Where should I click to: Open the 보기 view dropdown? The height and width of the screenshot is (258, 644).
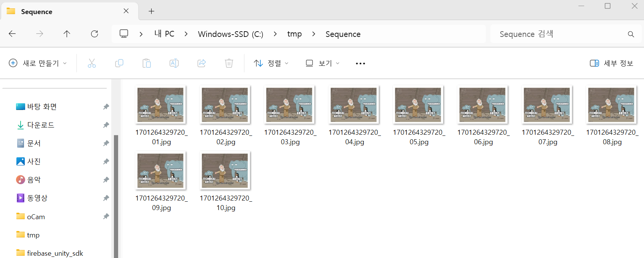(x=322, y=63)
